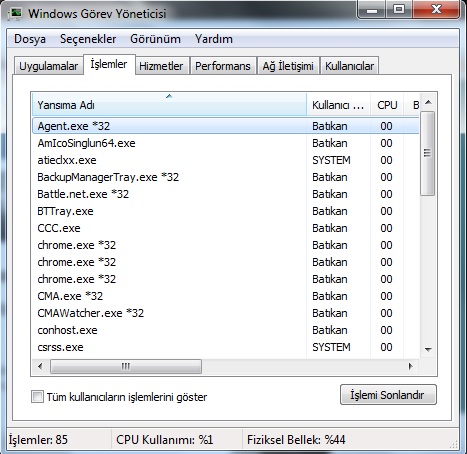Open the Seçenekler menu

click(x=88, y=39)
